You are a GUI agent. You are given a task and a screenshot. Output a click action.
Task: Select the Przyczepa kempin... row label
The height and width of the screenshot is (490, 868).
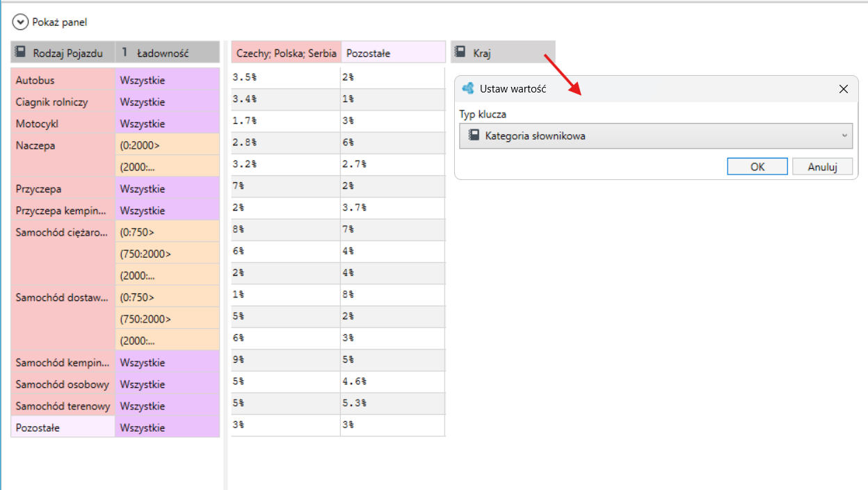point(63,211)
